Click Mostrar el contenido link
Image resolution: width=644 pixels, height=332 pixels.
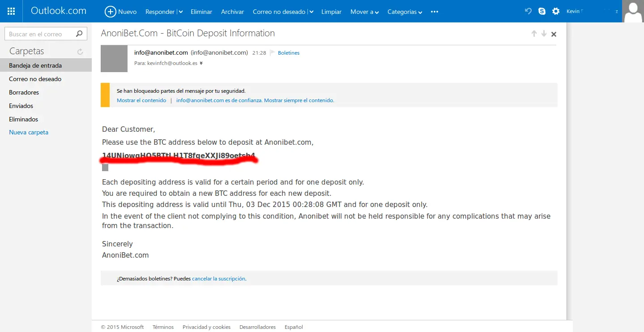coord(141,100)
